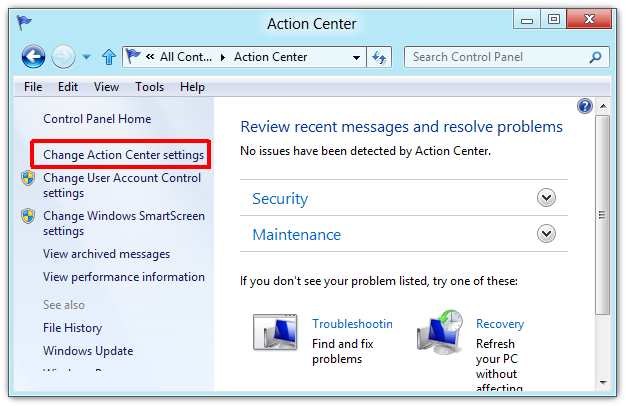Screen dimensions: 626x406
Task: Click breadcrumb arrow after All Cont...
Action: point(223,57)
